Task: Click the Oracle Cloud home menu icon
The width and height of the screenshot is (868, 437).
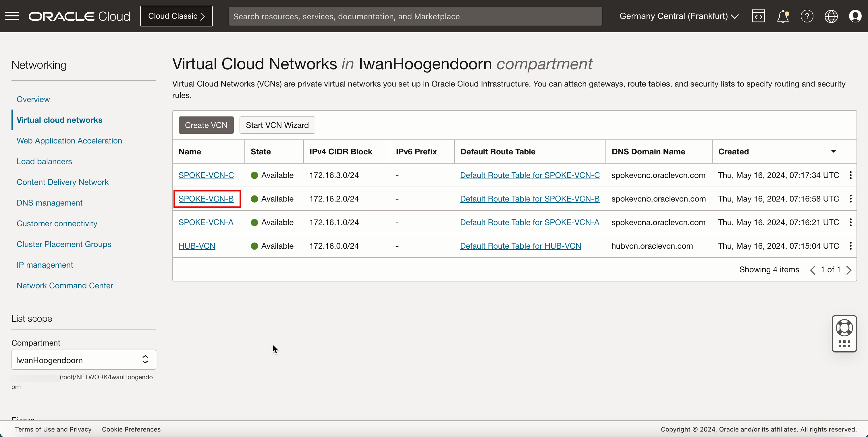Action: 12,16
